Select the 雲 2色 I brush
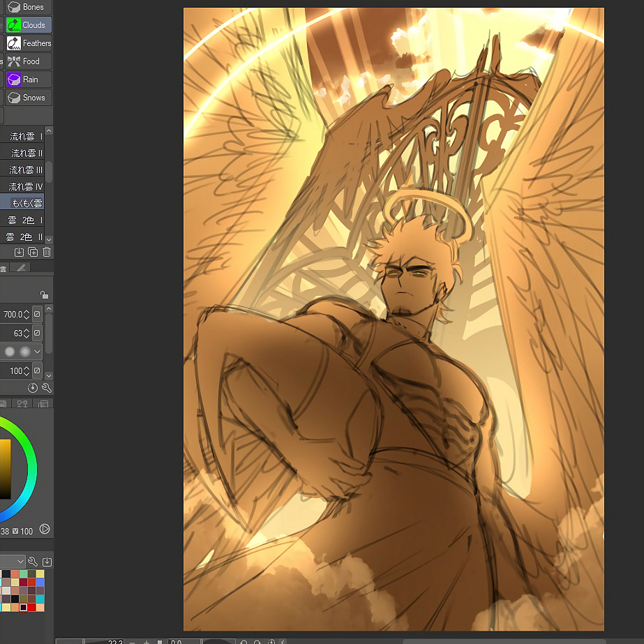The image size is (644, 644). 25,220
